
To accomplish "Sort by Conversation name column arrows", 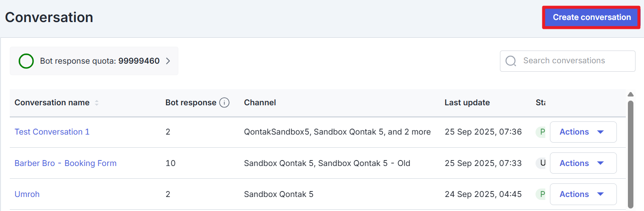I will 97,103.
